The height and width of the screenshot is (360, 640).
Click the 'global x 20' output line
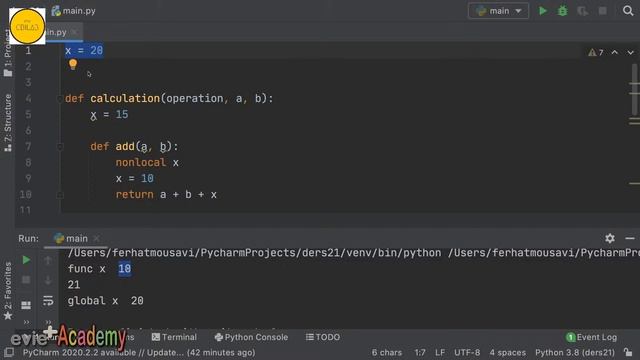[105, 301]
